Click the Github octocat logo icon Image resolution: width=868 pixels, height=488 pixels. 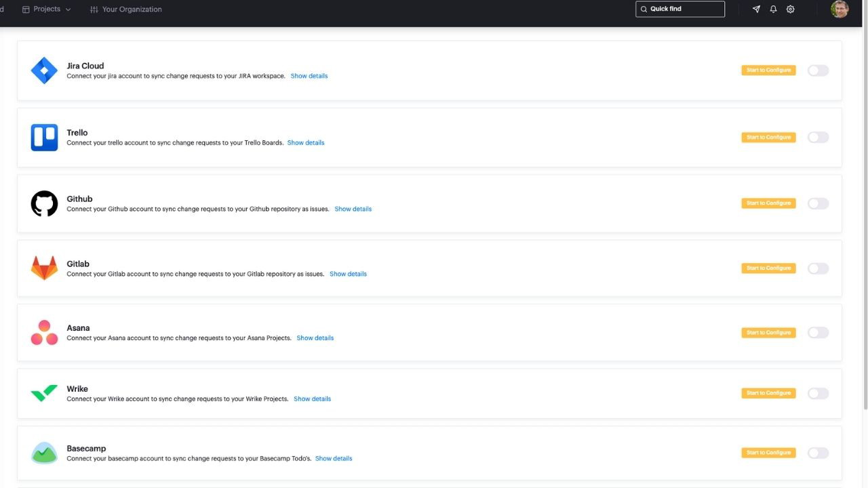tap(44, 203)
